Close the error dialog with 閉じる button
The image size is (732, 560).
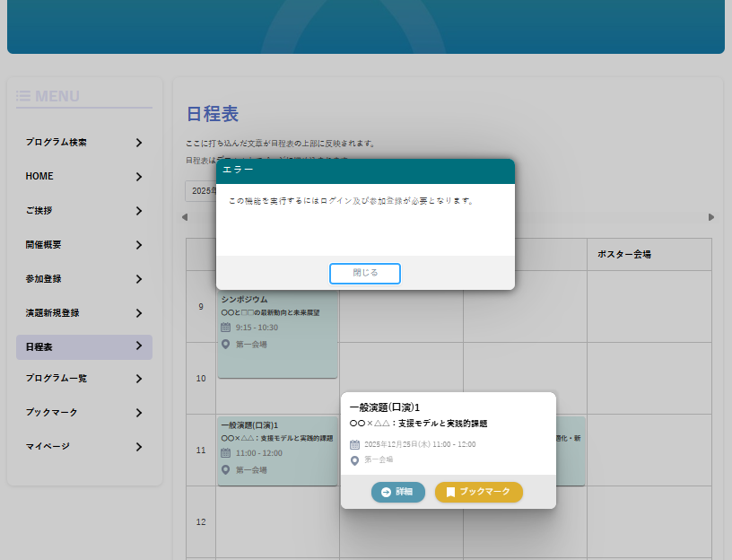(364, 273)
